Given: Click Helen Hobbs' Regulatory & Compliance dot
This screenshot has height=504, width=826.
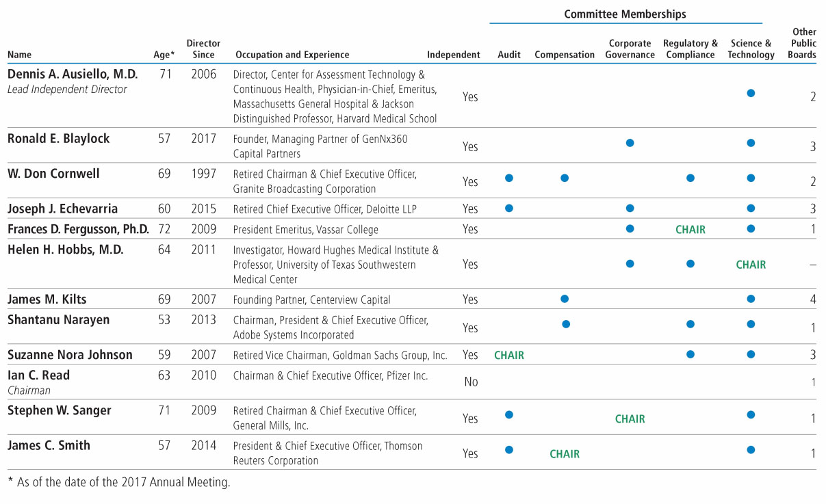Looking at the screenshot, I should [x=690, y=263].
